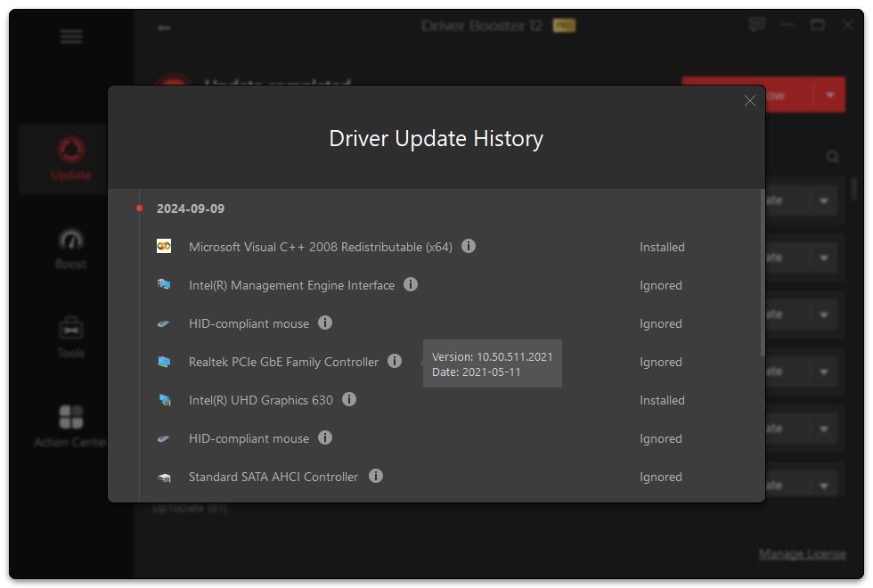Show info for Standard SATA AHCI Controller
The image size is (873, 588).
[x=376, y=476]
